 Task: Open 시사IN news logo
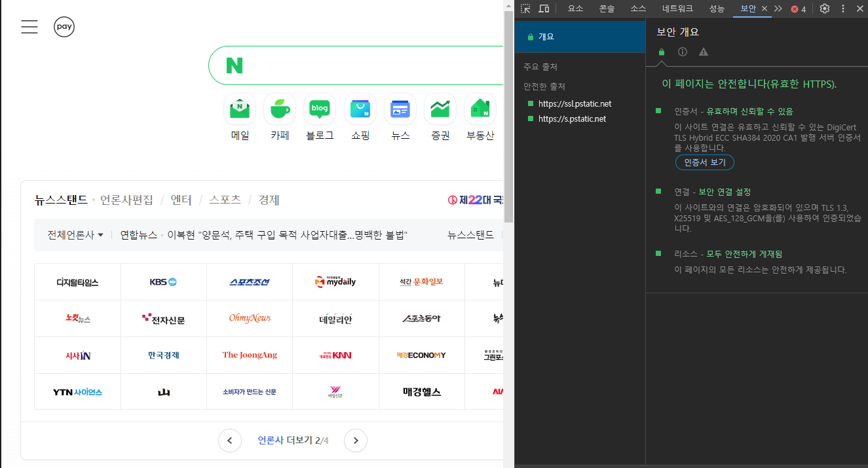77,355
